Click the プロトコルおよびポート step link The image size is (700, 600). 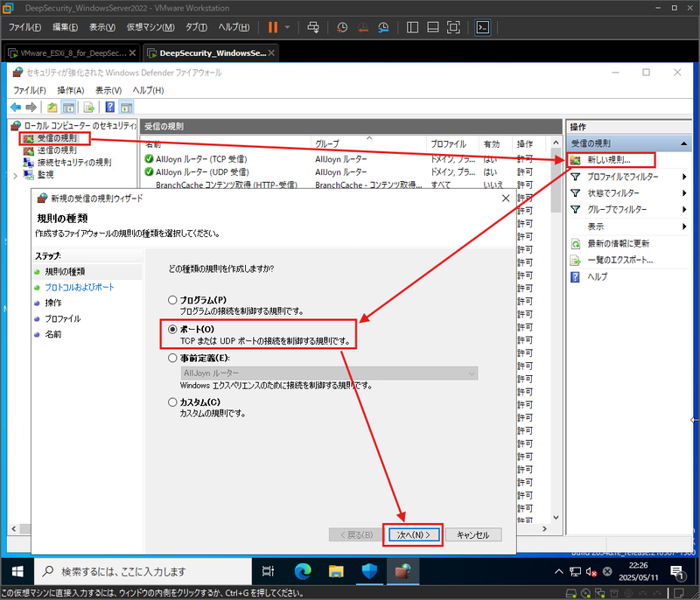[80, 287]
